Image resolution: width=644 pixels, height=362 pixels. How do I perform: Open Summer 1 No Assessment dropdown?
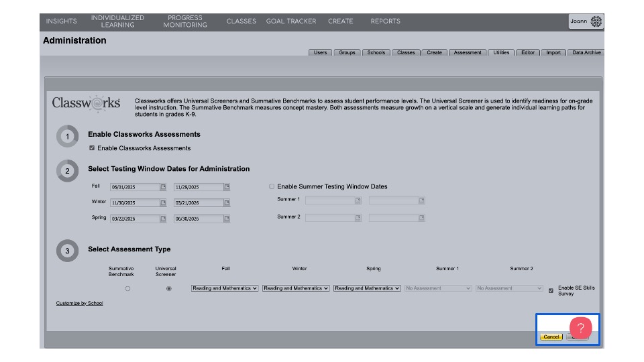pyautogui.click(x=438, y=288)
